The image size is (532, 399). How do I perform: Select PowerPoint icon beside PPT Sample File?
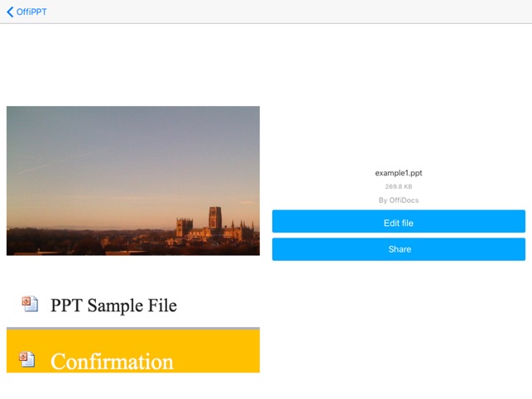[30, 304]
